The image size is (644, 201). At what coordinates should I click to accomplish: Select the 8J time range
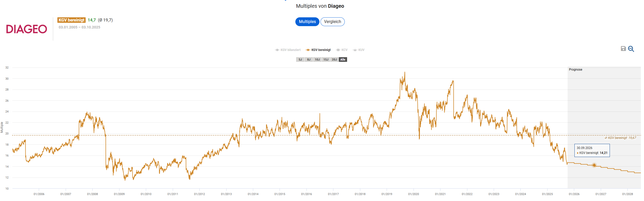[x=309, y=59]
